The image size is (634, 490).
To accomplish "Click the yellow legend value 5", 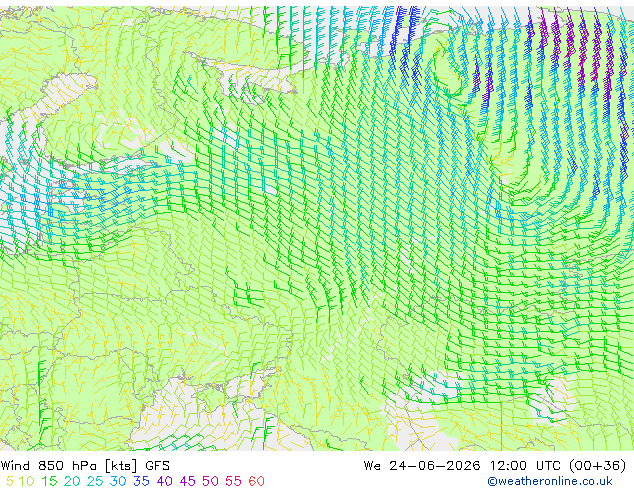I will pos(10,481).
